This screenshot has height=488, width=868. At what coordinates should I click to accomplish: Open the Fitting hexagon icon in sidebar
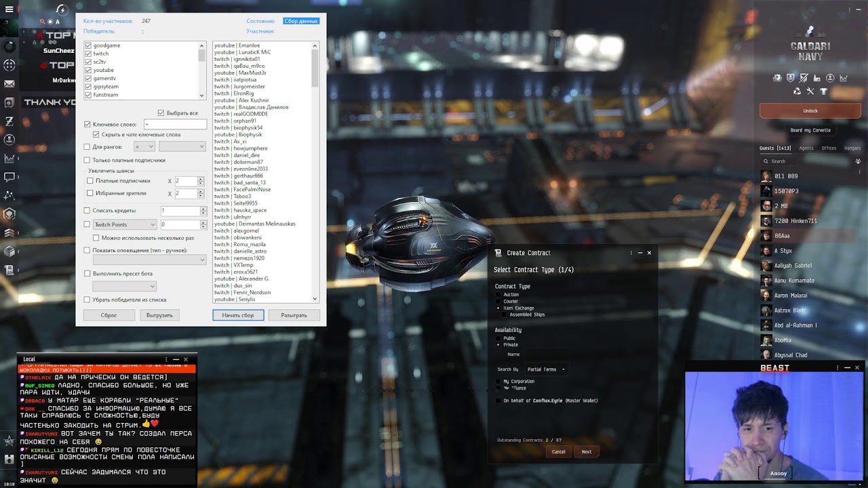(x=9, y=214)
